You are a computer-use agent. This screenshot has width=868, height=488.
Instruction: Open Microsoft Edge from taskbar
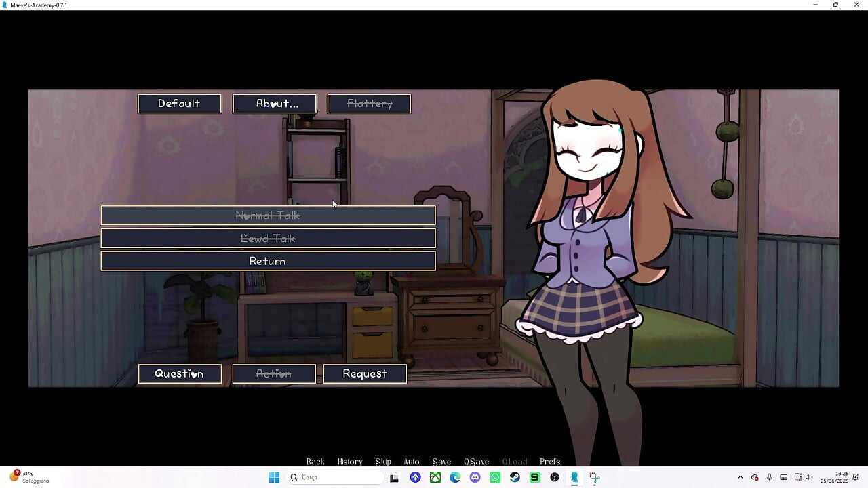point(455,477)
